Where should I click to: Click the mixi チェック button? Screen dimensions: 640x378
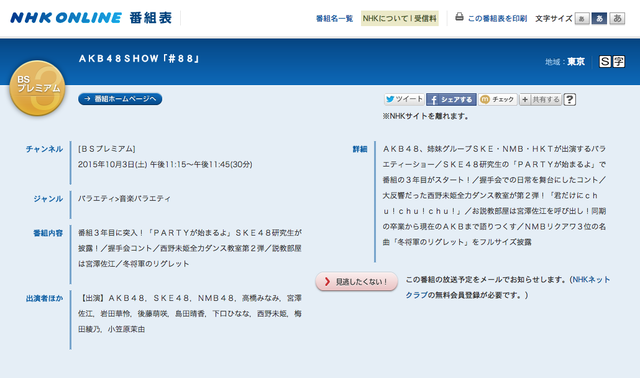point(498,100)
